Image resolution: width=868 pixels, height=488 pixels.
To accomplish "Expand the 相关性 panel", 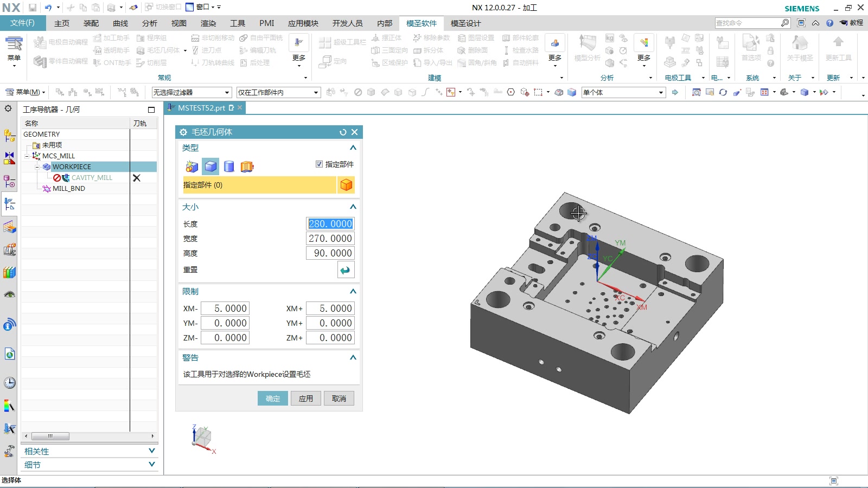I will click(152, 451).
